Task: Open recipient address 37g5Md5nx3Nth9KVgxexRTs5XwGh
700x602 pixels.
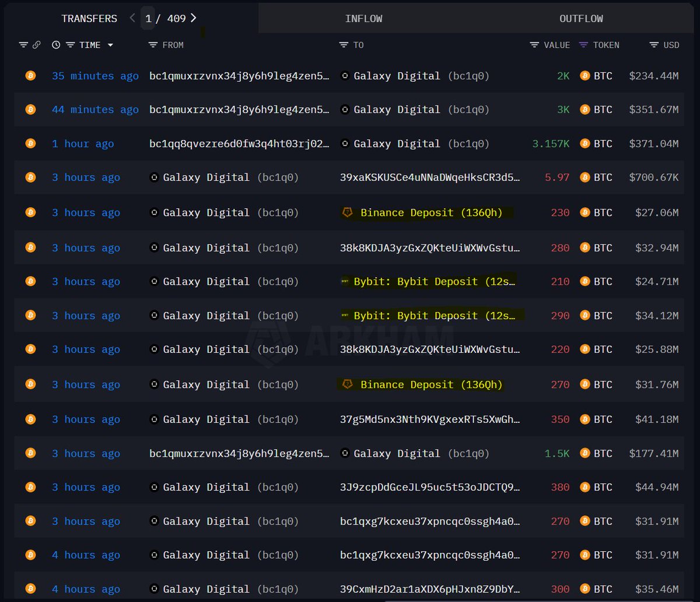Action: pyautogui.click(x=430, y=419)
